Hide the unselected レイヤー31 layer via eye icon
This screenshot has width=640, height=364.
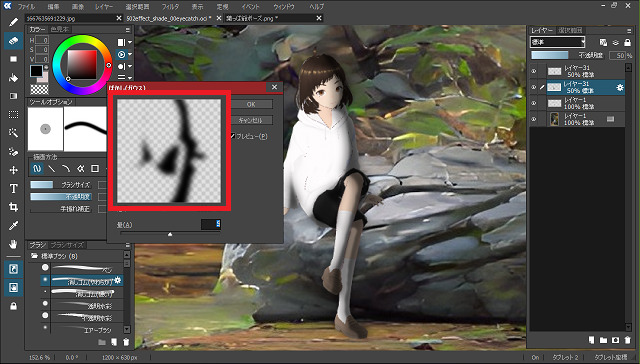pos(534,71)
